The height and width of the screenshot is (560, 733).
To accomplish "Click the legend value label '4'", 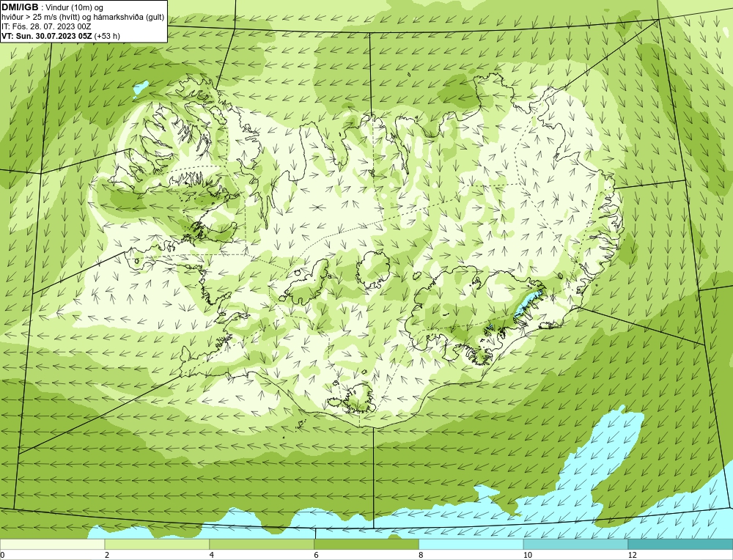I will [x=212, y=555].
